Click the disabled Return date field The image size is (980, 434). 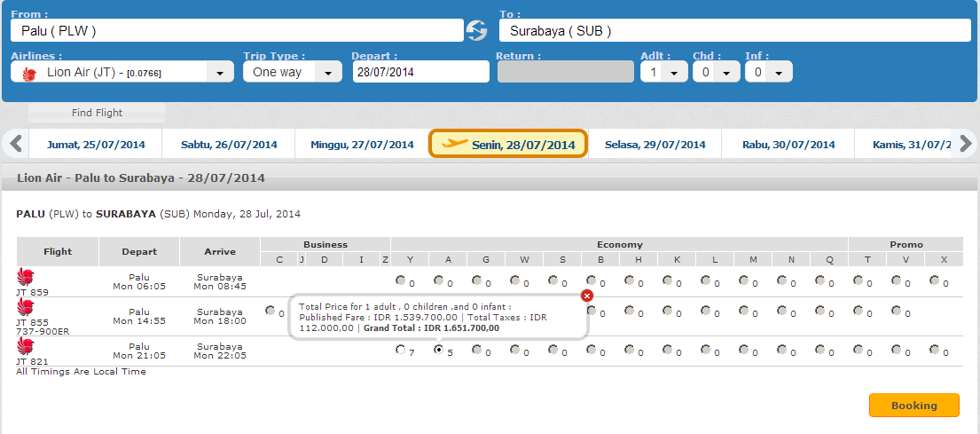click(x=566, y=72)
